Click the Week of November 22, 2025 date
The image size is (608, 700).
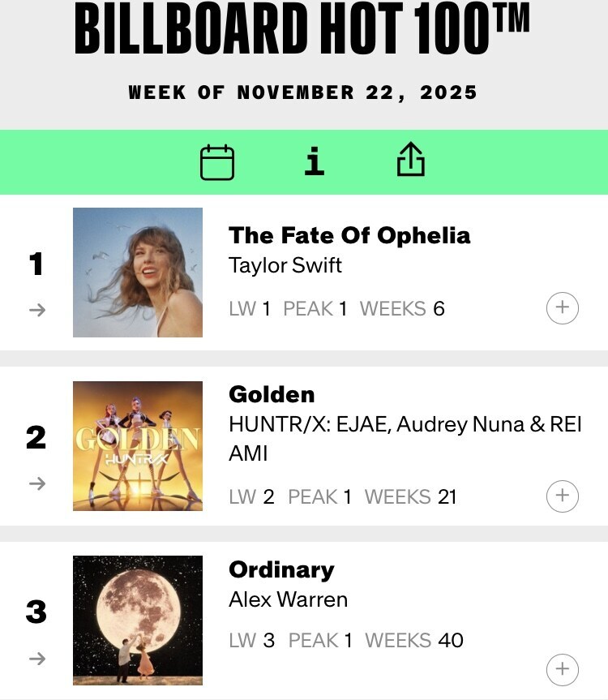(302, 92)
